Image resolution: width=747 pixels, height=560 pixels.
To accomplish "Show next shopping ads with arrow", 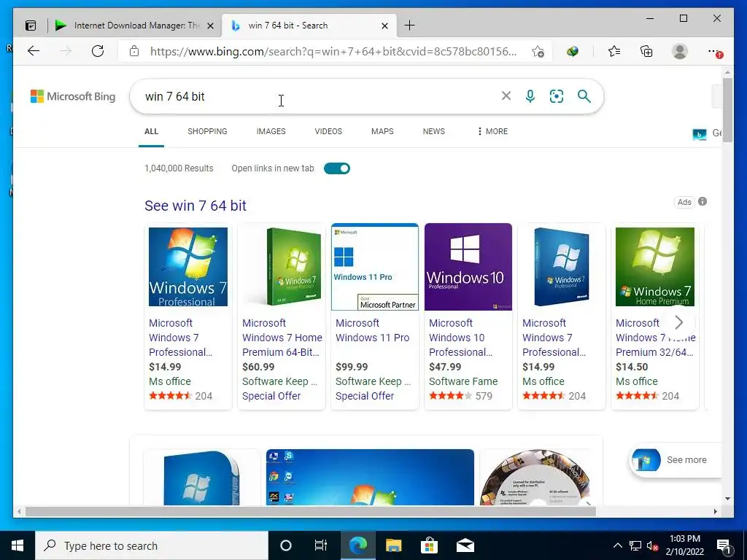I will 679,322.
